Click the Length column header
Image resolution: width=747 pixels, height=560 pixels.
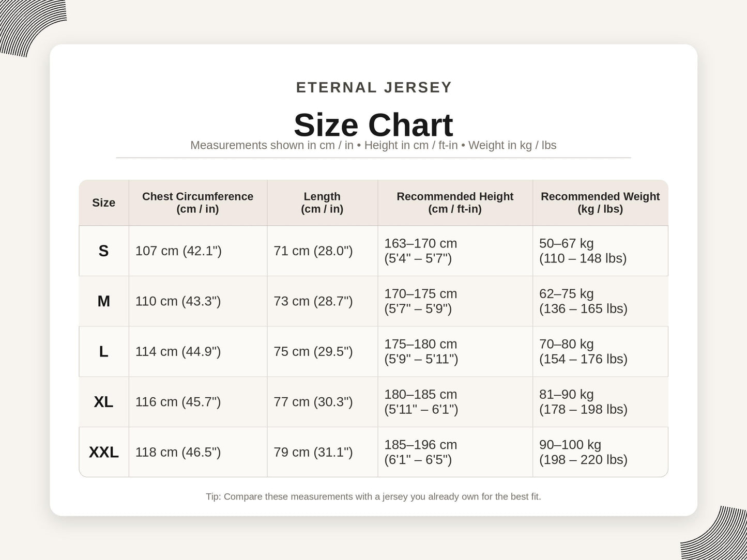[323, 203]
